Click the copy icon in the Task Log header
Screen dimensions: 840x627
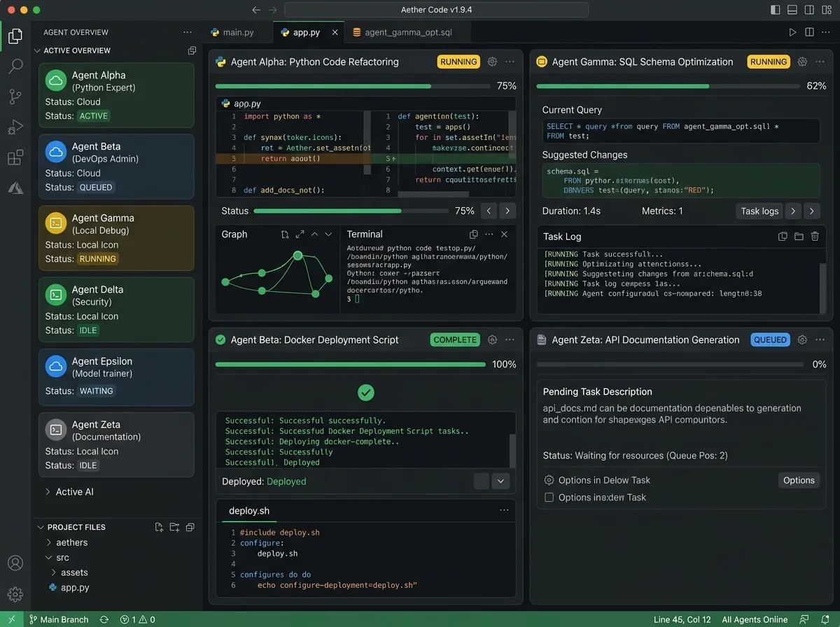tap(783, 237)
